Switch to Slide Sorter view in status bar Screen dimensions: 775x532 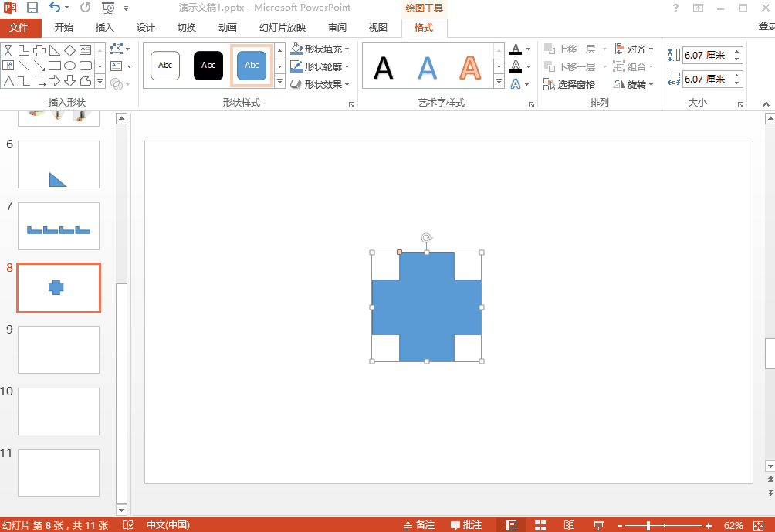tap(540, 525)
